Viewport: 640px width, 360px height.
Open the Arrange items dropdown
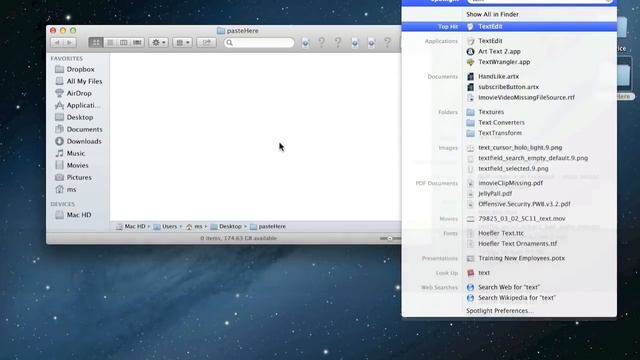pyautogui.click(x=182, y=42)
